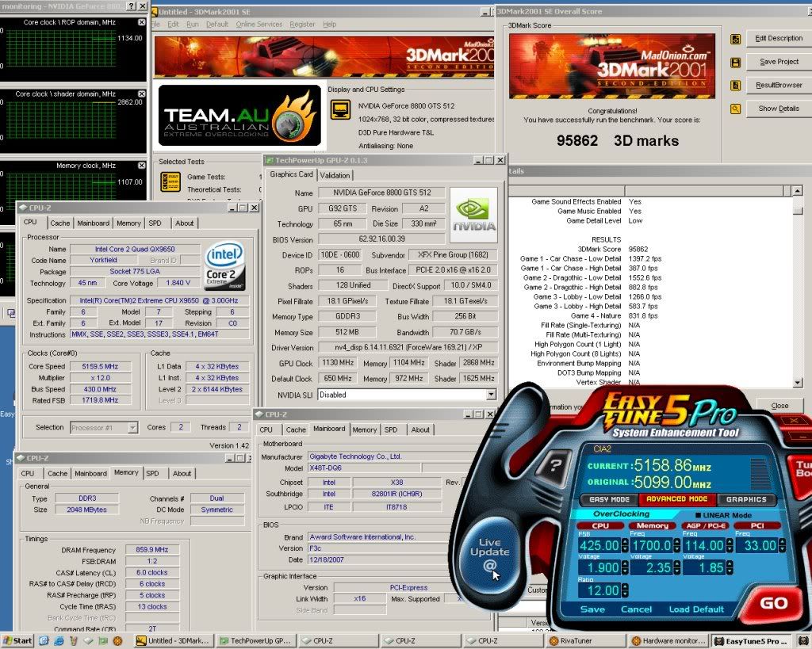Open the SPD tab in the CPU-Z memory window
Screen dimensions: 812x649
(x=152, y=474)
